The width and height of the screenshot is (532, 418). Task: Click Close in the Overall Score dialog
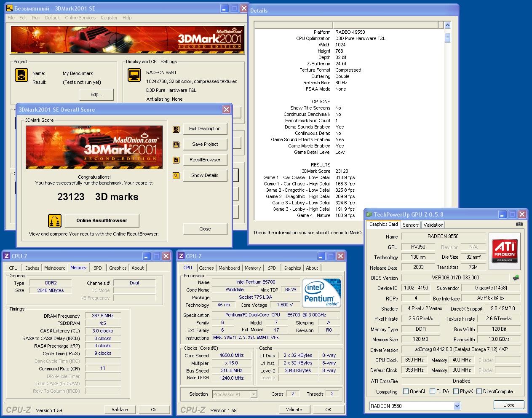pyautogui.click(x=205, y=229)
